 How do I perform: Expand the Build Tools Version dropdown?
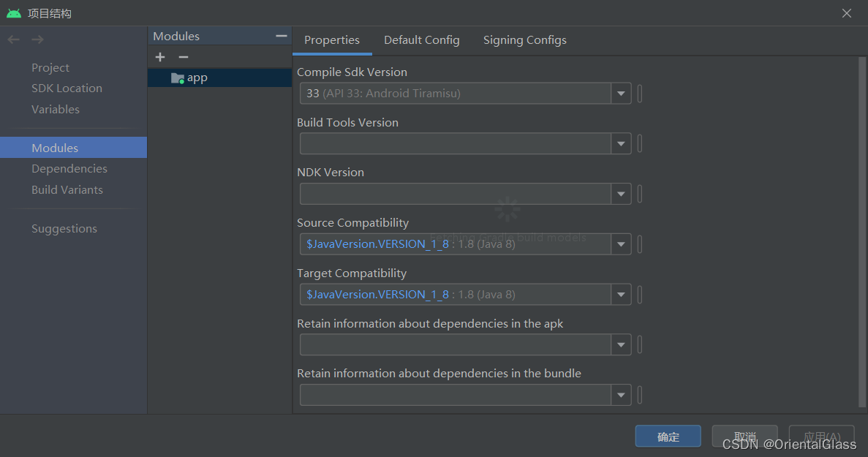tap(621, 144)
